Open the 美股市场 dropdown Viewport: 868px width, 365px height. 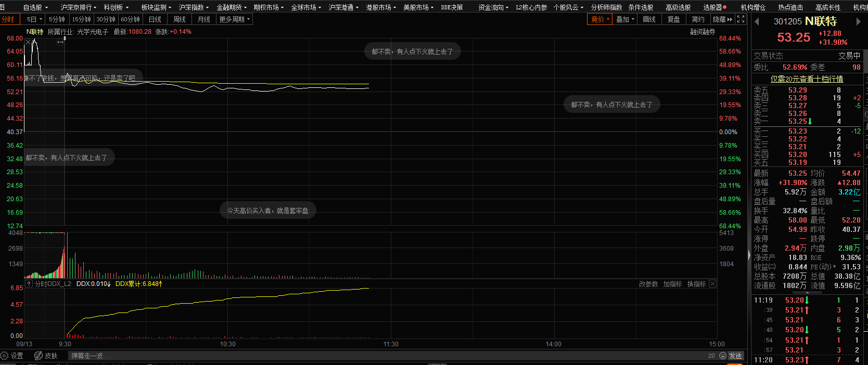(418, 7)
